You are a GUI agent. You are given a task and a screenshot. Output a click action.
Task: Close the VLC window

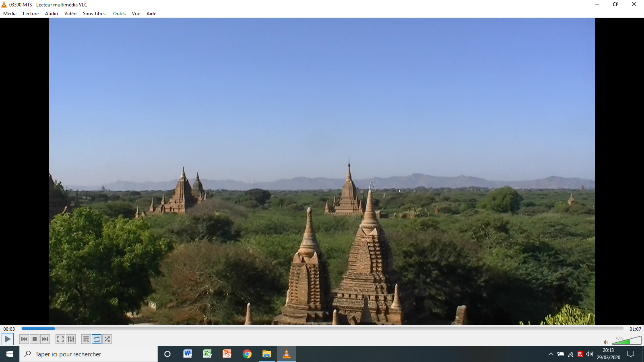pos(634,4)
